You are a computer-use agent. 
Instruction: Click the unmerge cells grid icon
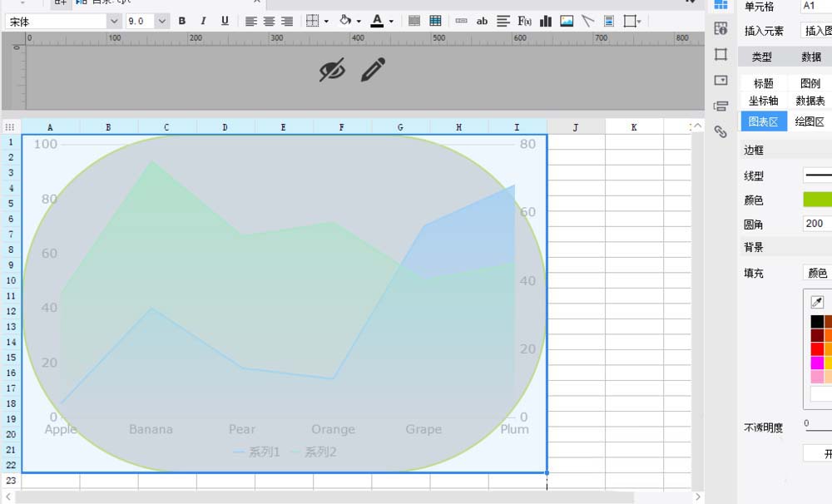[x=435, y=21]
